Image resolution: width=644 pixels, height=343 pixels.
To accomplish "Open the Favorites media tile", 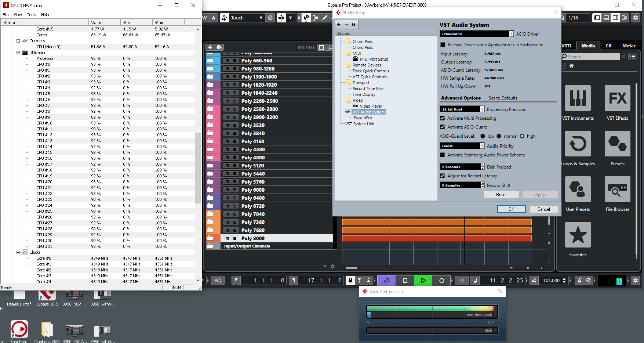I will [578, 235].
